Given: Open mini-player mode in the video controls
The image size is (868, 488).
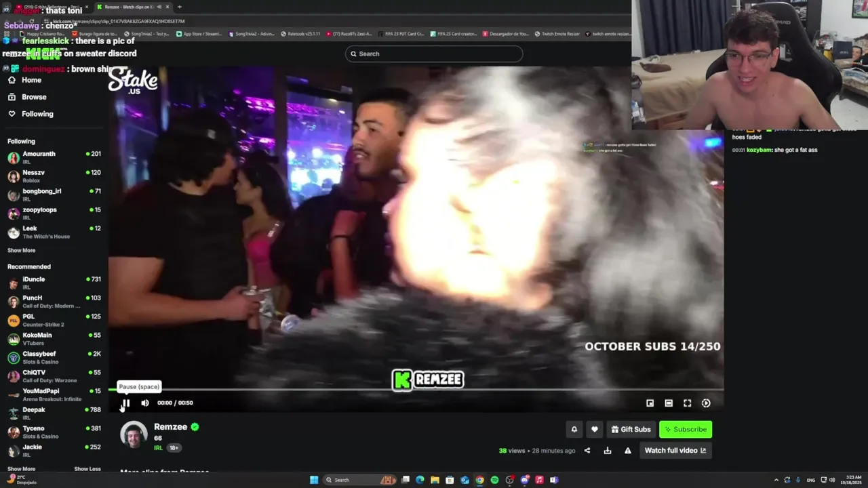Looking at the screenshot, I should 650,403.
